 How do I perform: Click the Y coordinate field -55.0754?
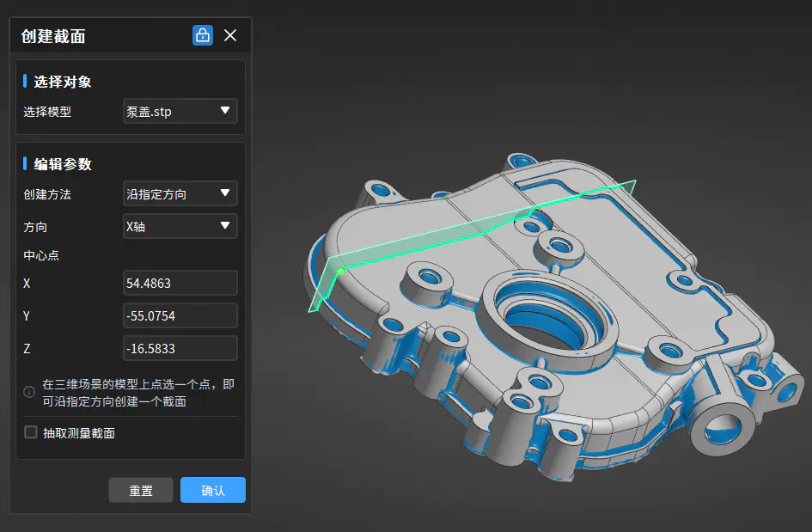[180, 315]
